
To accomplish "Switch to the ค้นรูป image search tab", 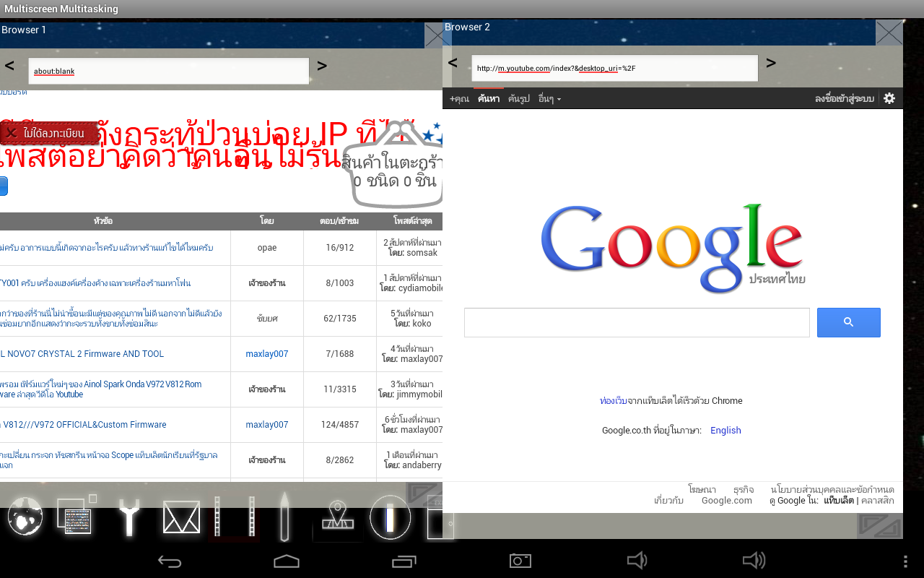I will coord(518,99).
